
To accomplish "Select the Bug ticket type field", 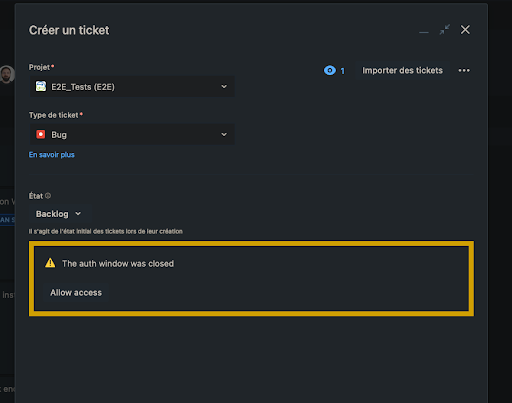I will click(x=132, y=134).
